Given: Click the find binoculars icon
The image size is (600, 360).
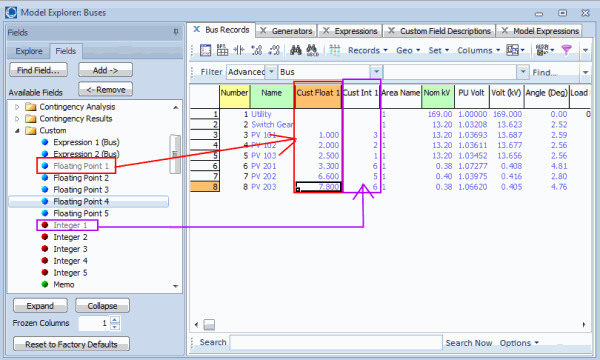Looking at the screenshot, I should [x=295, y=50].
